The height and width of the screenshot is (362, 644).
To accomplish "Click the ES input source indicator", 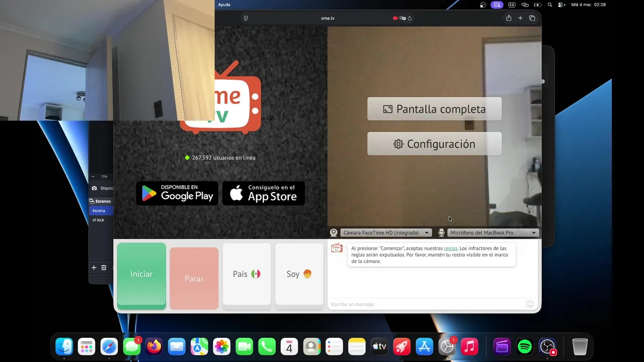I will pyautogui.click(x=512, y=5).
